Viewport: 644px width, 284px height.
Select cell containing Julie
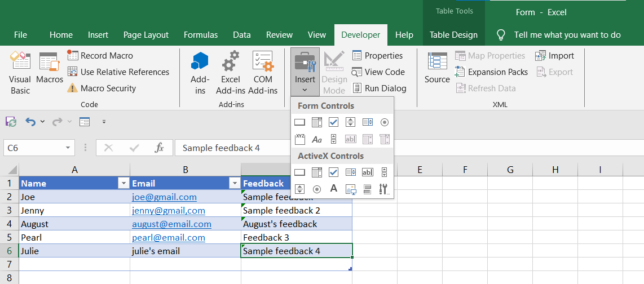(74, 251)
